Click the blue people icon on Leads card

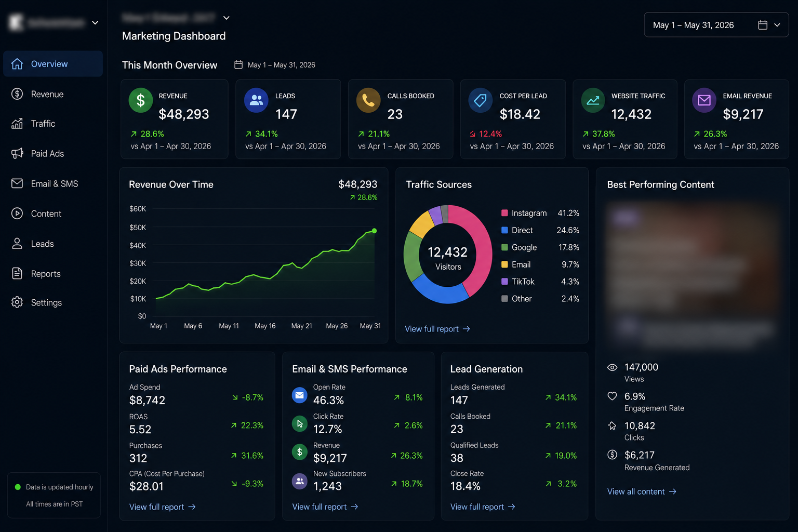point(256,100)
